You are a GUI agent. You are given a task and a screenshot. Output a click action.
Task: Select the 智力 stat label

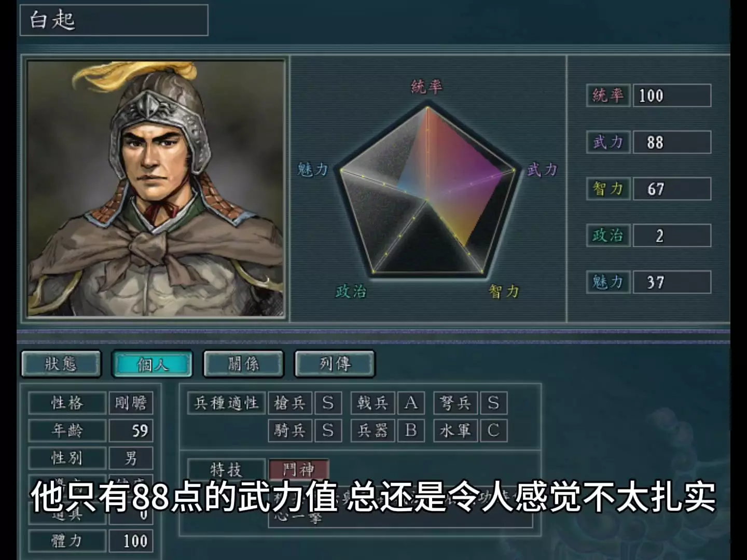[x=608, y=189]
